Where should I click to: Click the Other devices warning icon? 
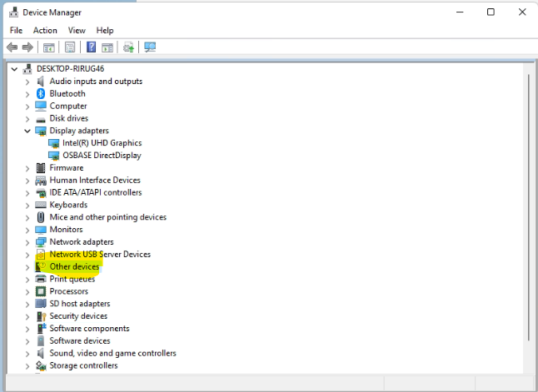[41, 266]
